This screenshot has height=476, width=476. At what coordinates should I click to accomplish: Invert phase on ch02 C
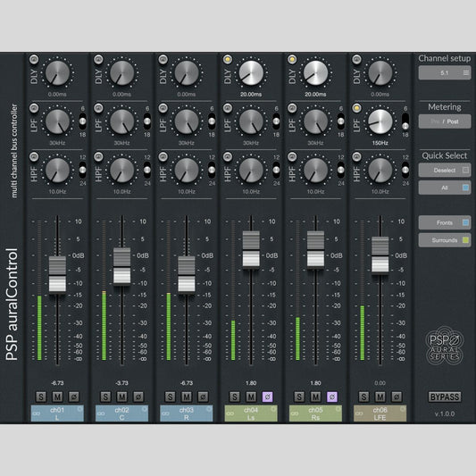coord(138,397)
